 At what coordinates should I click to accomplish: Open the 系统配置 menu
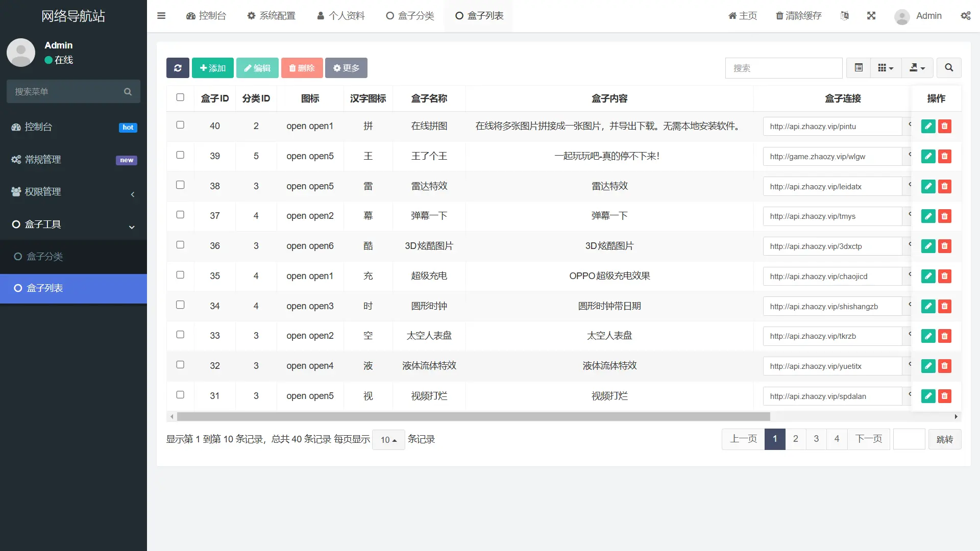271,16
